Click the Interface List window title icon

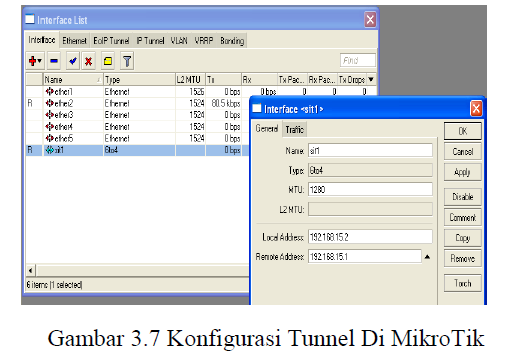[x=30, y=19]
